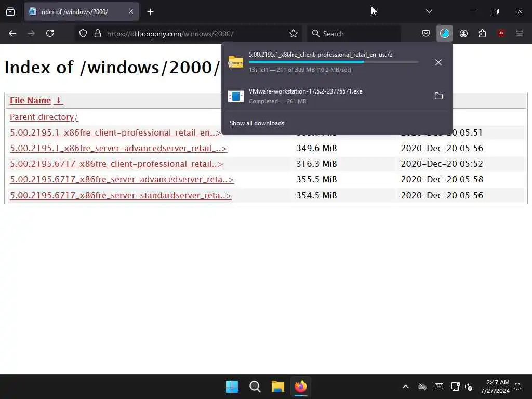Select the 355.5 MiB size cell
Screen dimensions: 532x399
316,179
